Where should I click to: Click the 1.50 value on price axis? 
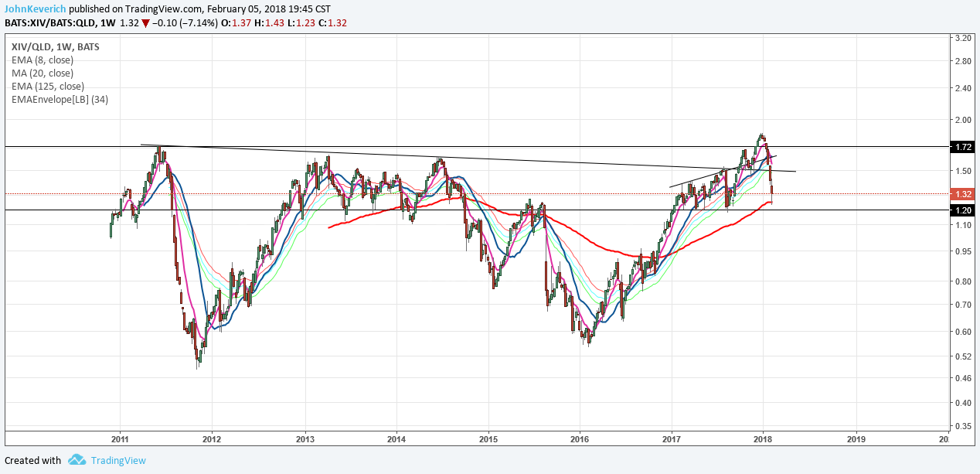[962, 170]
